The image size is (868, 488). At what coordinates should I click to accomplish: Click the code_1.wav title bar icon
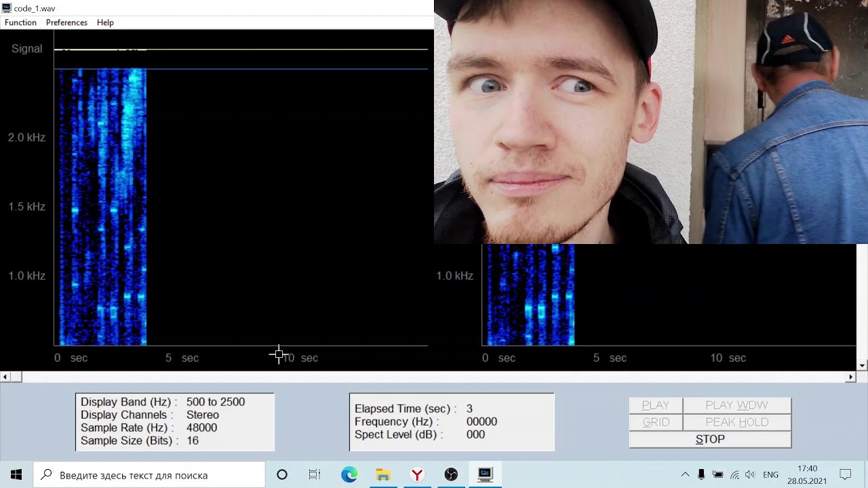tap(6, 8)
